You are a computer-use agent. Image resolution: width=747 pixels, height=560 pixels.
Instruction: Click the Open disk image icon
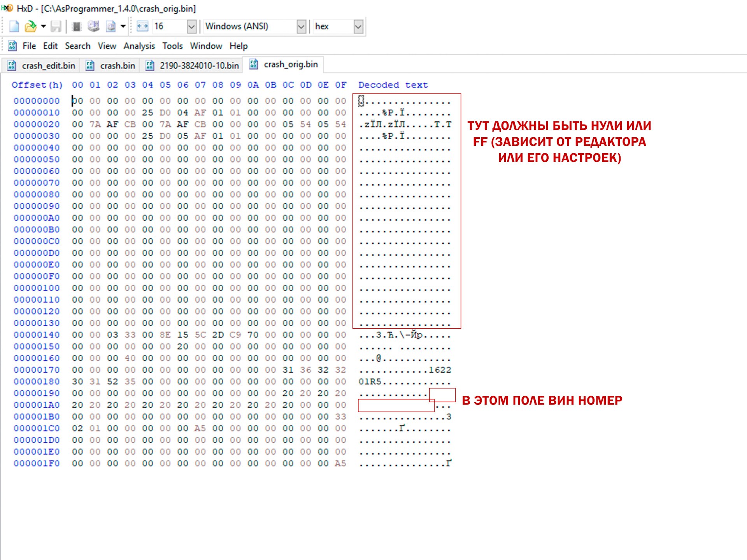[x=111, y=26]
